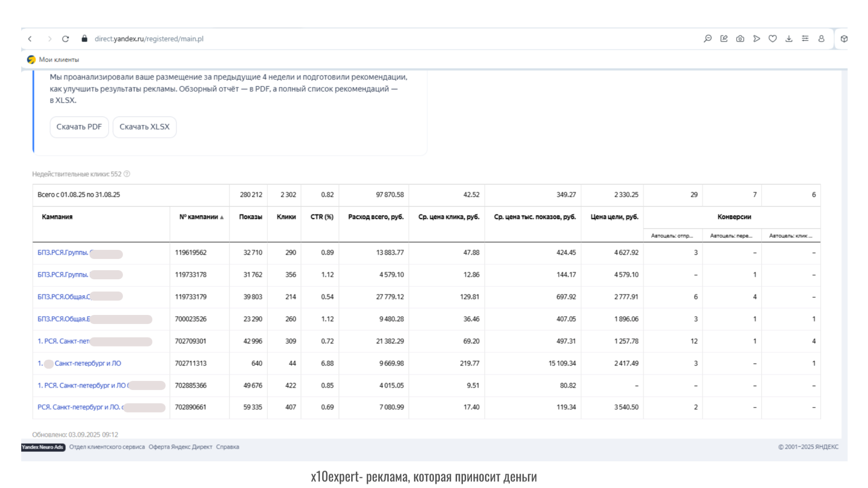Click the clicks value 422

point(290,385)
